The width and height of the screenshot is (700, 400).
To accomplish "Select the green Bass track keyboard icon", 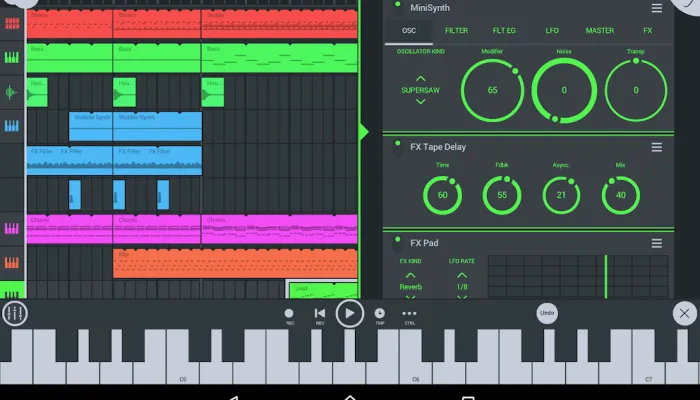I will click(x=12, y=57).
